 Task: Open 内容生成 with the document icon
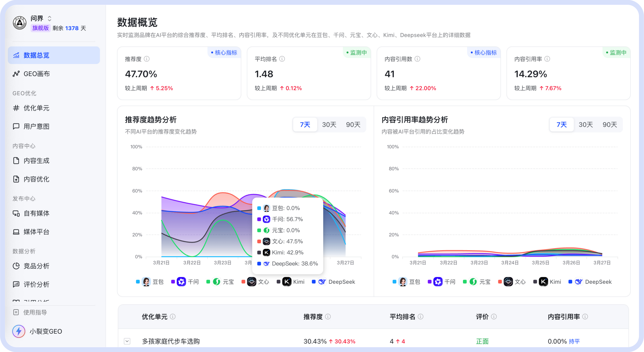(16, 160)
